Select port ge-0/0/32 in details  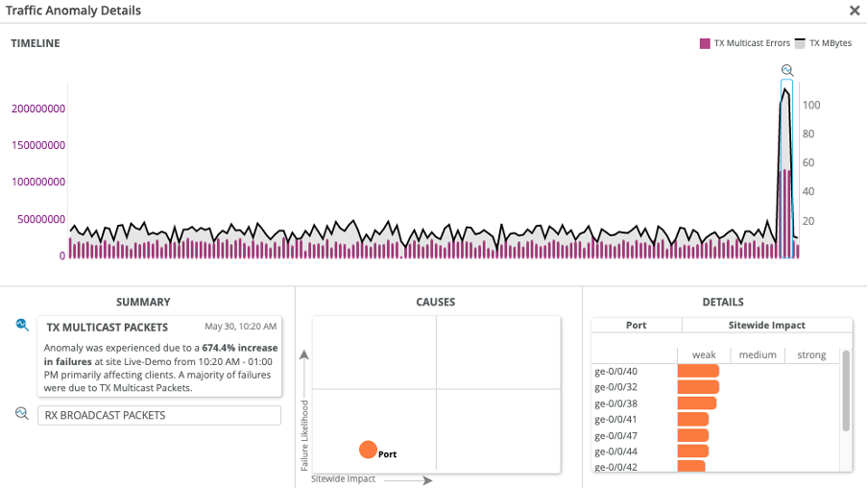(616, 387)
